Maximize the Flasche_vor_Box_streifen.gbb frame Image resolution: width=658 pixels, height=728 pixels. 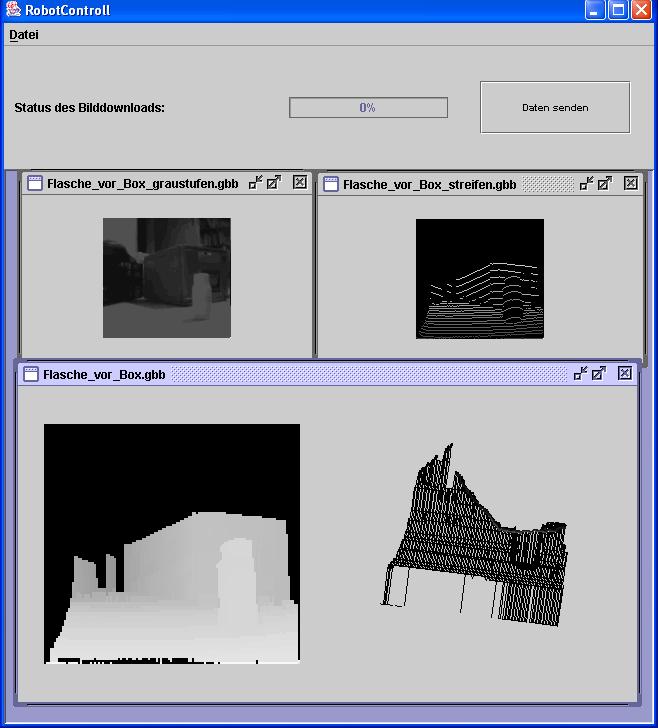point(605,182)
